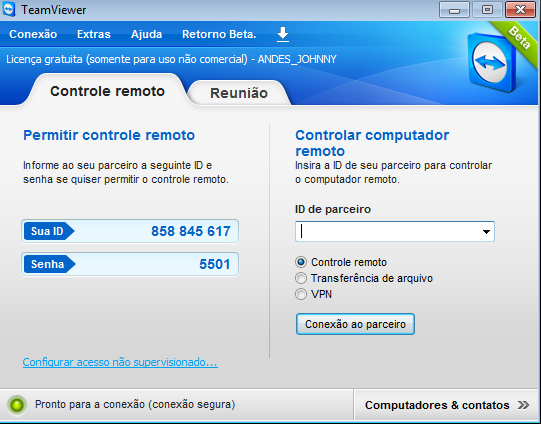Select the Transferência de arquivo radio option

click(301, 278)
